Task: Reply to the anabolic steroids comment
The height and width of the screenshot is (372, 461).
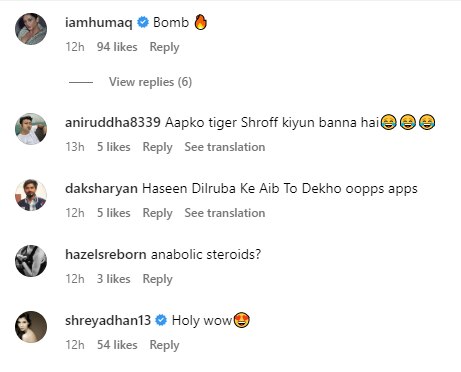Action: (158, 279)
